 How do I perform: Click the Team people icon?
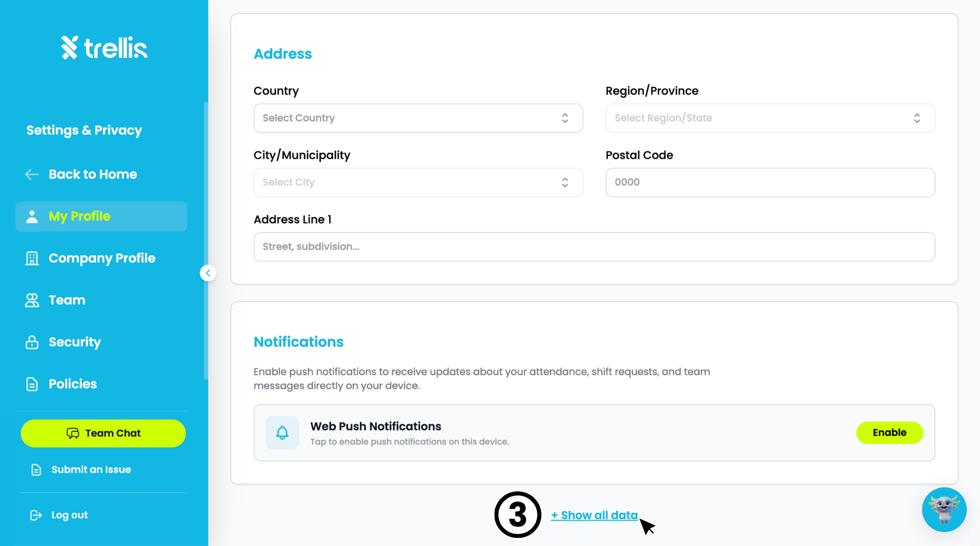[x=32, y=300]
